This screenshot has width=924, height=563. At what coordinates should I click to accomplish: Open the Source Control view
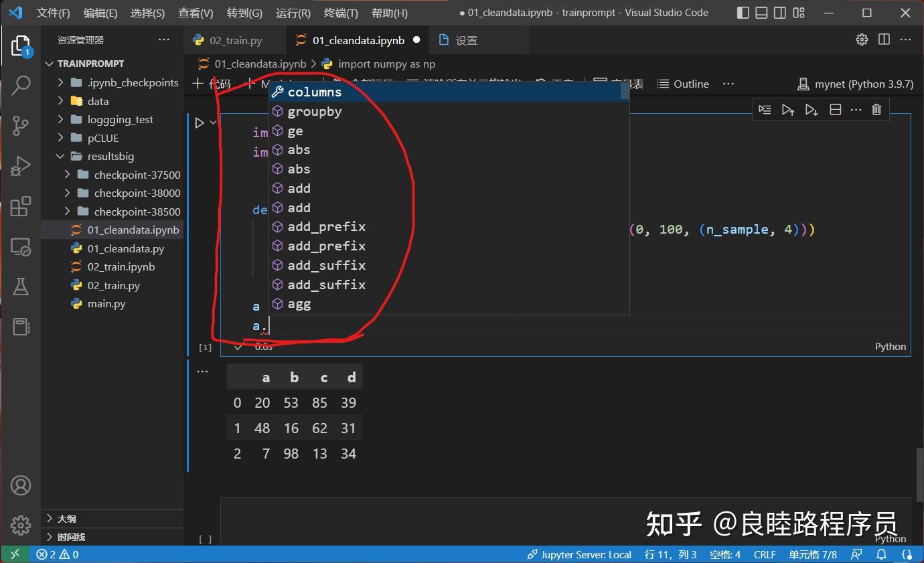[21, 125]
